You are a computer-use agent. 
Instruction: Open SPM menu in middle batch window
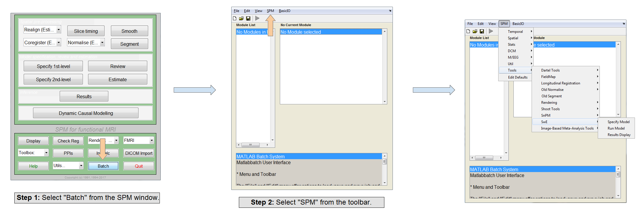click(270, 11)
